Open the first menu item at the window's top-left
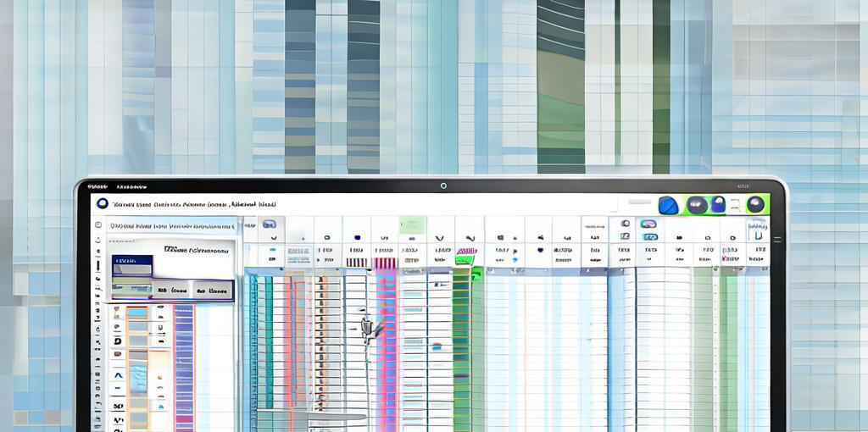Screen dimensions: 868x432 point(97,186)
